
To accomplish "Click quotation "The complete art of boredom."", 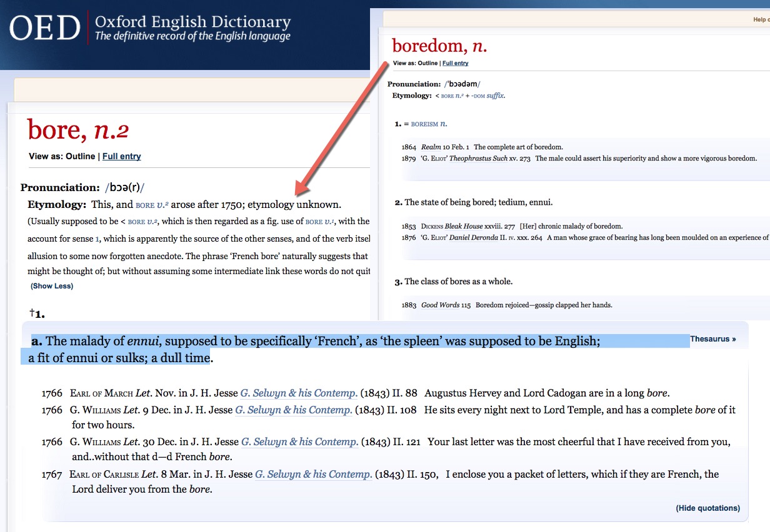I will 518,147.
